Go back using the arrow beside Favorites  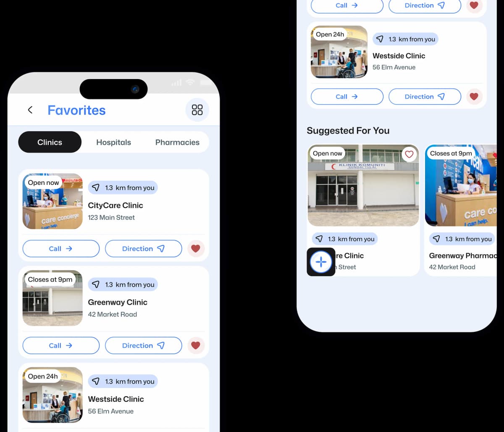point(30,110)
